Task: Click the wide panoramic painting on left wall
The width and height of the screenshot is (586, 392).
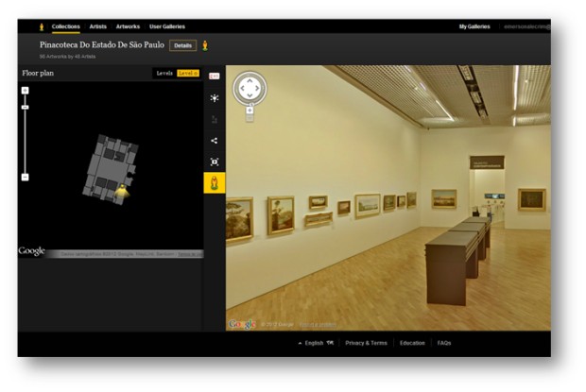Action: (319, 219)
